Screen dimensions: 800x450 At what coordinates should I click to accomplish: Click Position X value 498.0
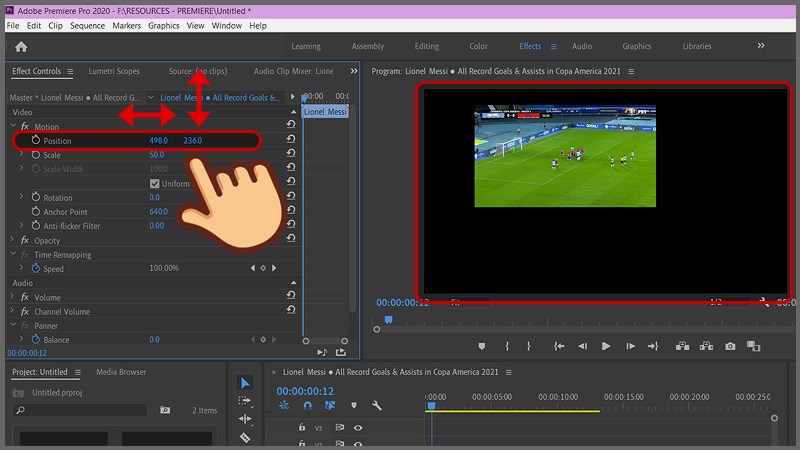[159, 140]
